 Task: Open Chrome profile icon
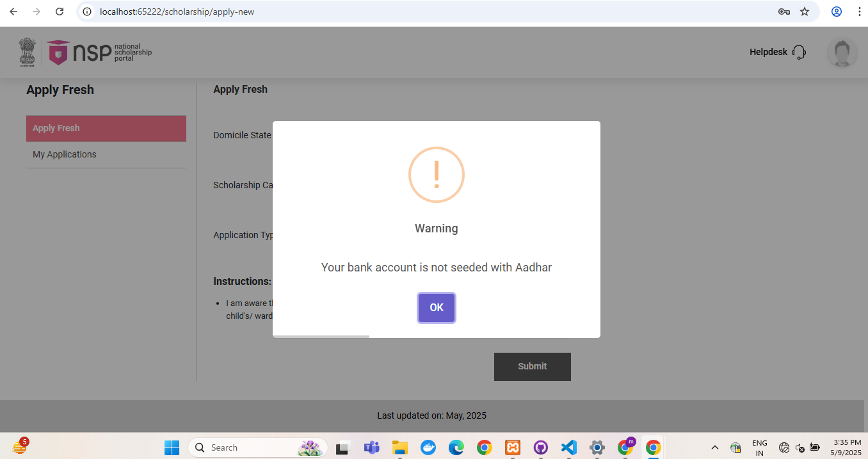836,12
